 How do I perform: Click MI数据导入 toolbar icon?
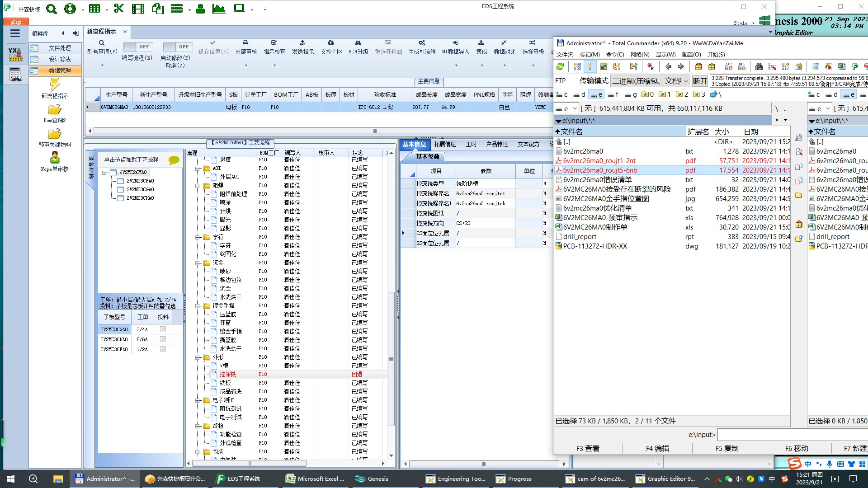tap(455, 47)
